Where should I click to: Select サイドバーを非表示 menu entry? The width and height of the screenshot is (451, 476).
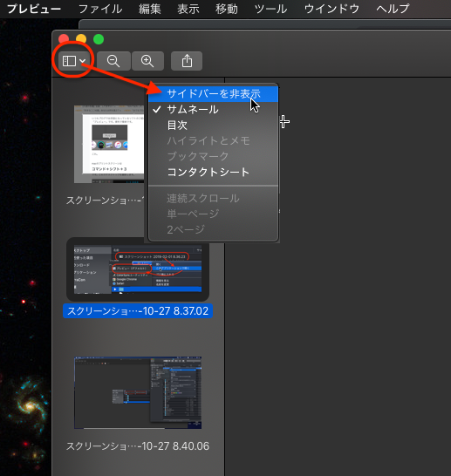pyautogui.click(x=213, y=94)
